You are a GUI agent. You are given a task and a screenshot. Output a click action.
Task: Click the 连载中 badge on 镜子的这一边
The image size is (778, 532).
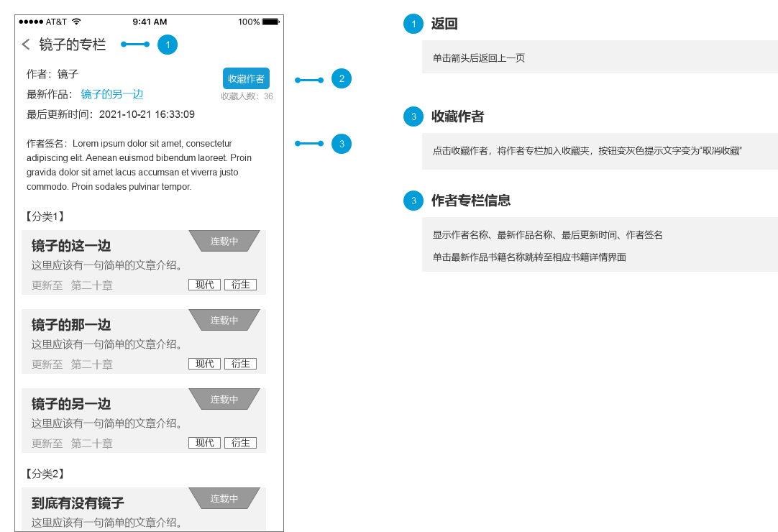pos(224,241)
